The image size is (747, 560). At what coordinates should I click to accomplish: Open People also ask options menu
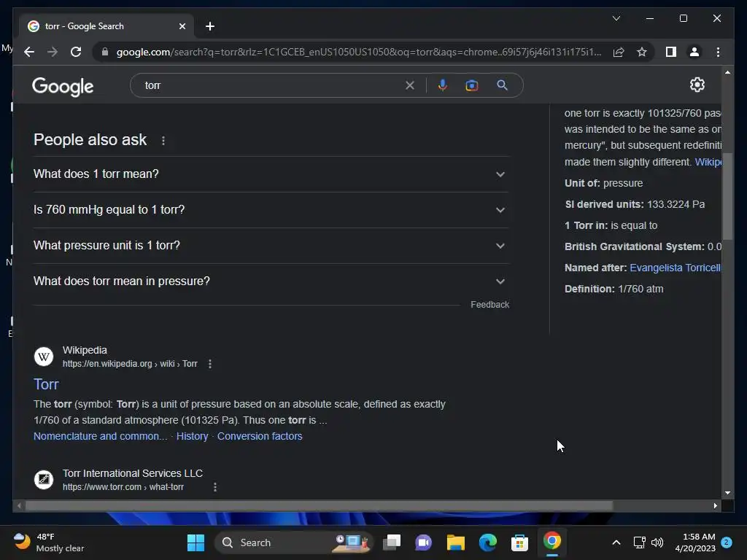click(163, 141)
